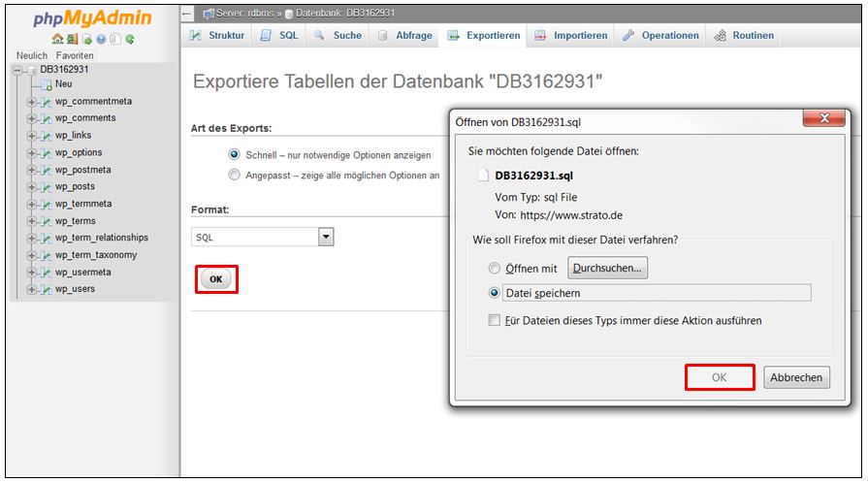Select Angepasst custom export option
This screenshot has height=483, width=868.
tap(234, 175)
